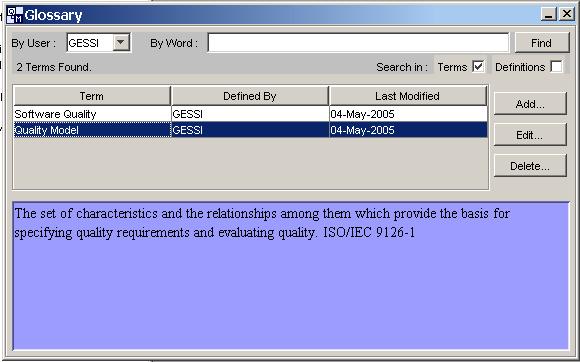This screenshot has width=580, height=362.
Task: Click the definition text starting 'The set of characteristics'
Action: point(262,223)
